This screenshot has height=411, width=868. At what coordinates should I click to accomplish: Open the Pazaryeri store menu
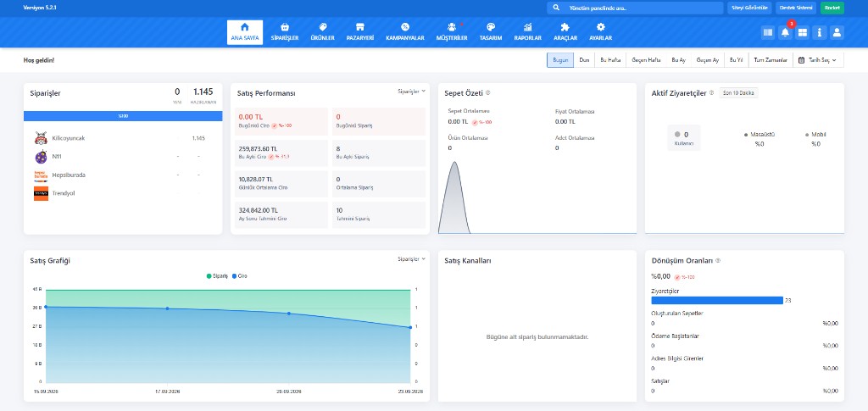pyautogui.click(x=359, y=32)
